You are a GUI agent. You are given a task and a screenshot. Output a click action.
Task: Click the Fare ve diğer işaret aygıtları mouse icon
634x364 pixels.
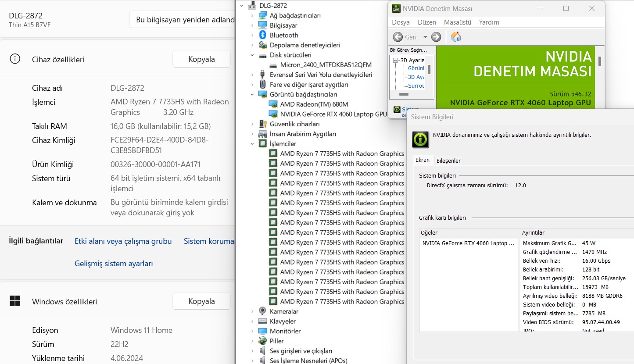tap(262, 85)
